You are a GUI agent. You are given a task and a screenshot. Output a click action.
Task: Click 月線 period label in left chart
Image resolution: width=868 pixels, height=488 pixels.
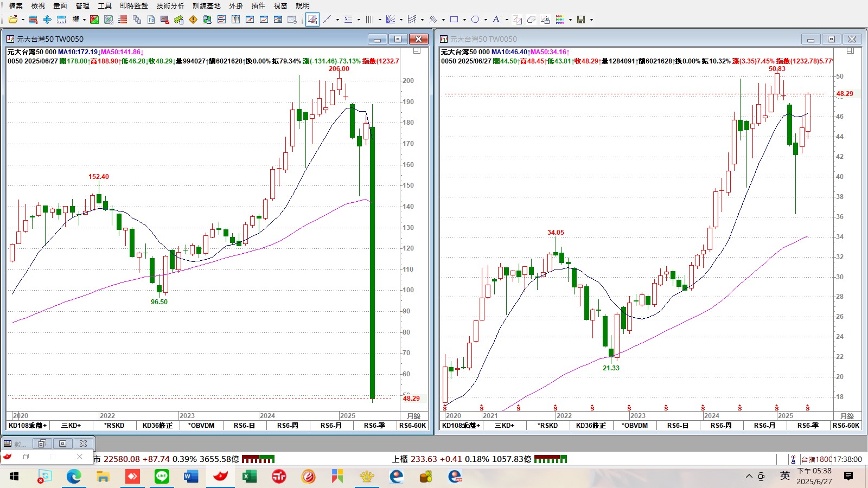coord(414,416)
